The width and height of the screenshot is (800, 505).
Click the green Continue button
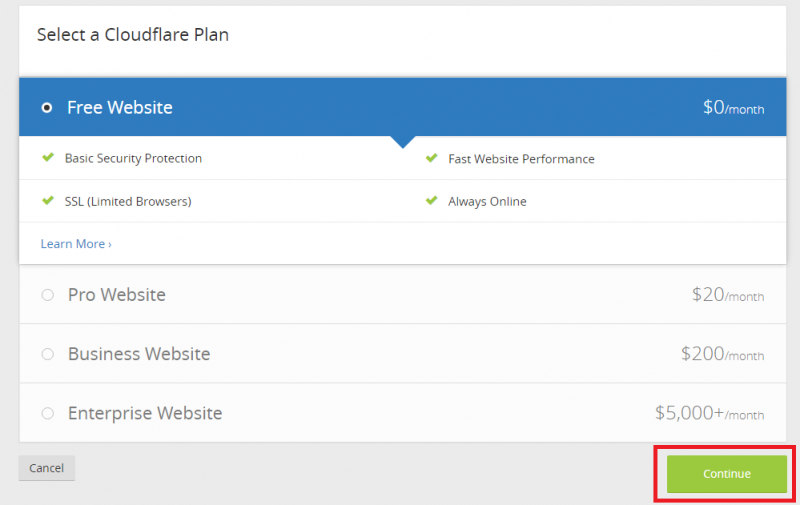coord(727,474)
